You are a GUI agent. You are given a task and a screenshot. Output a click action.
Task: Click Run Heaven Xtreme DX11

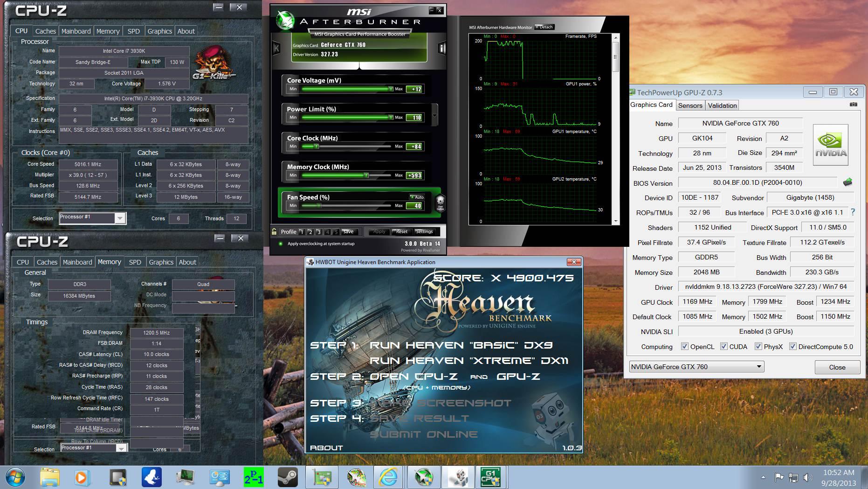point(468,361)
